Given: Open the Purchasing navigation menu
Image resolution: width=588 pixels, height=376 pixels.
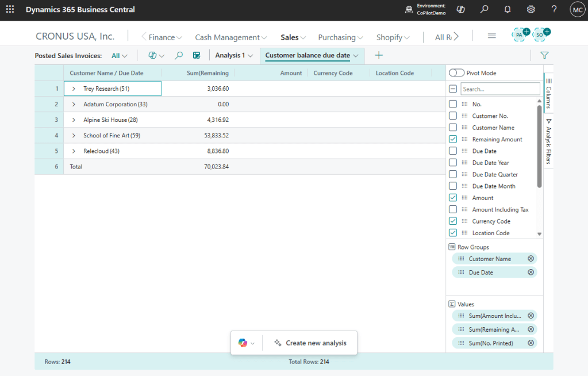Looking at the screenshot, I should coord(340,37).
